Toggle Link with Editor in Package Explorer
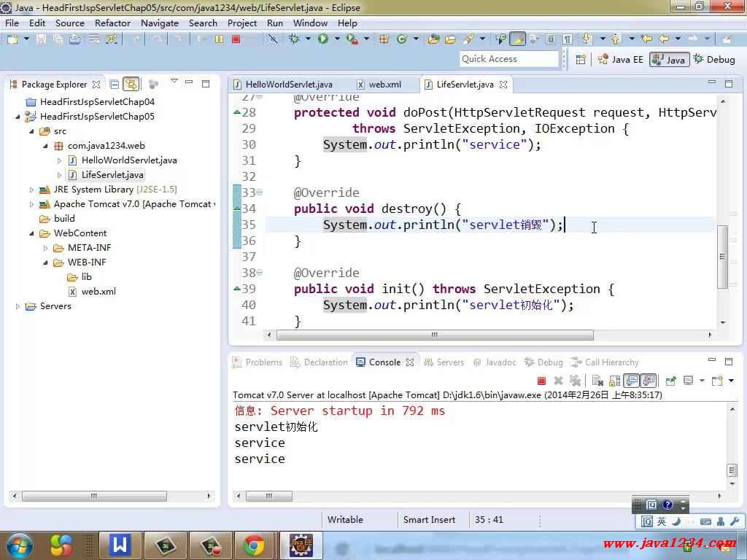 pos(131,85)
